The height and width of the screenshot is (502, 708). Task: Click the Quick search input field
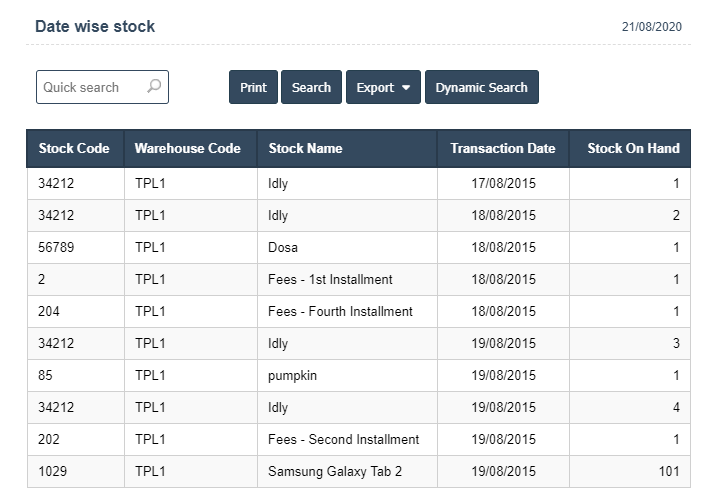tap(90, 87)
